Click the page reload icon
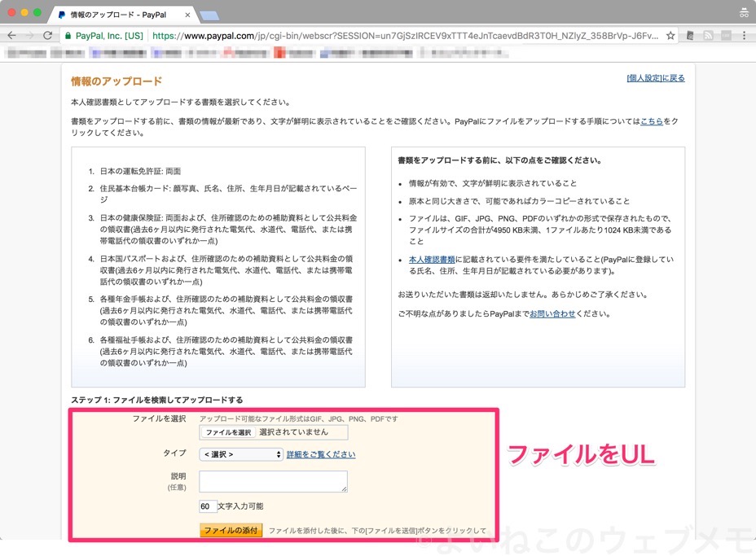The height and width of the screenshot is (556, 756). pos(48,35)
